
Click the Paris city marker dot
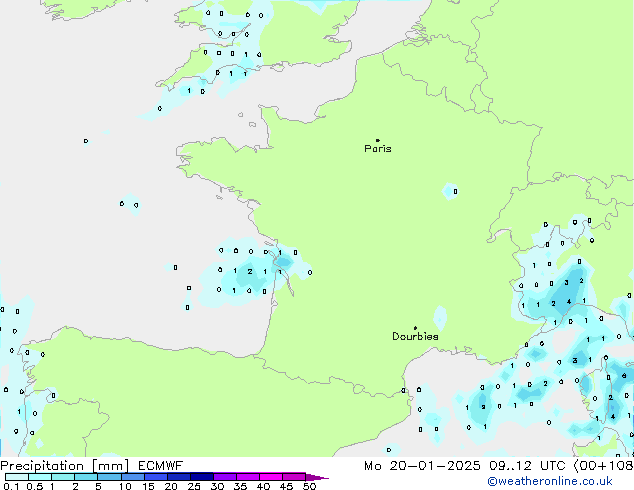pos(377,141)
